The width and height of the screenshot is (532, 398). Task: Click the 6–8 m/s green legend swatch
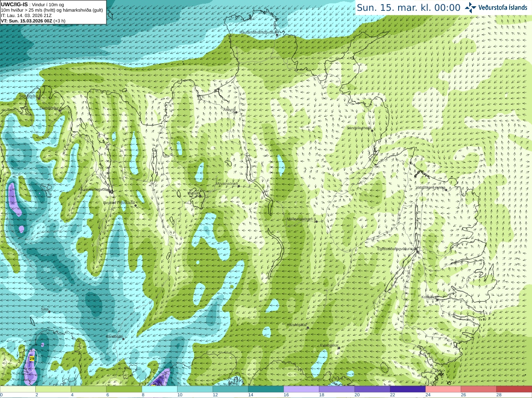pyautogui.click(x=124, y=389)
